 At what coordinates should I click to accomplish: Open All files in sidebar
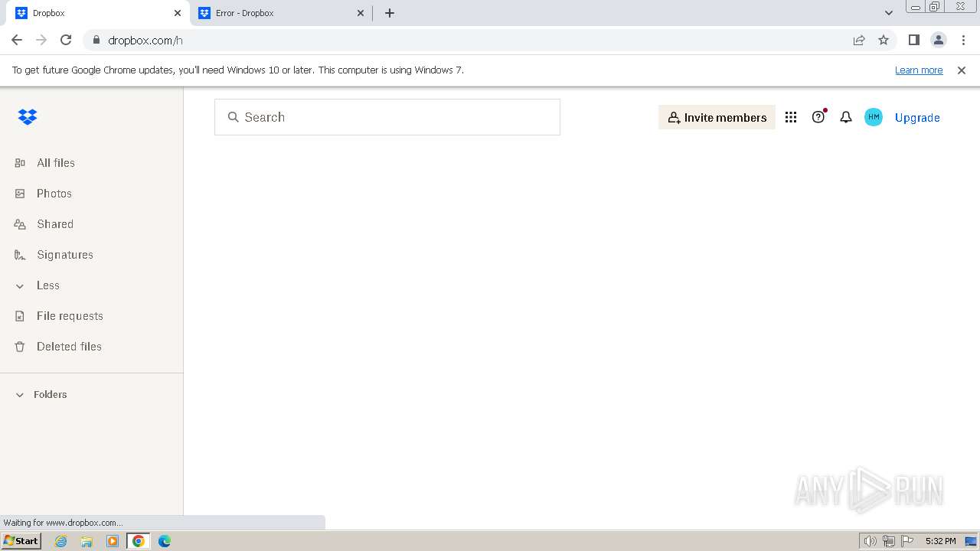[x=56, y=163]
